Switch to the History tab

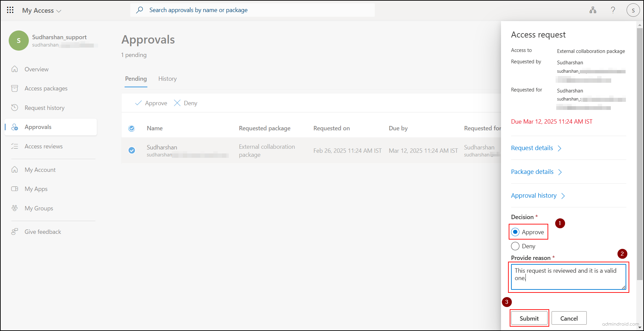click(x=167, y=79)
